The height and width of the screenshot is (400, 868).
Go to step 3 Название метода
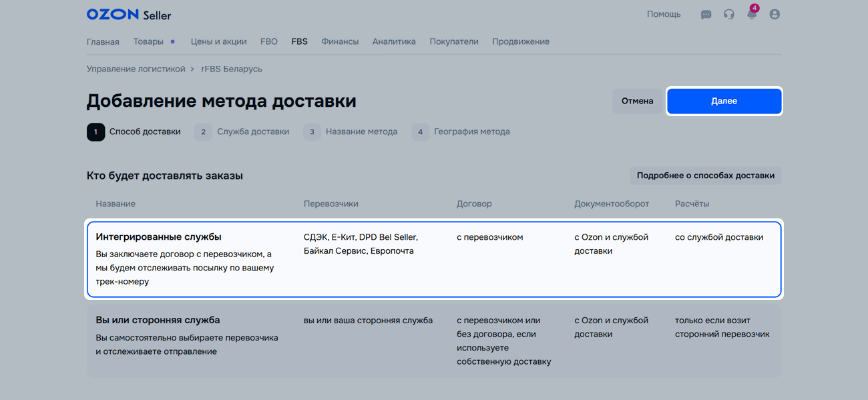click(x=351, y=132)
